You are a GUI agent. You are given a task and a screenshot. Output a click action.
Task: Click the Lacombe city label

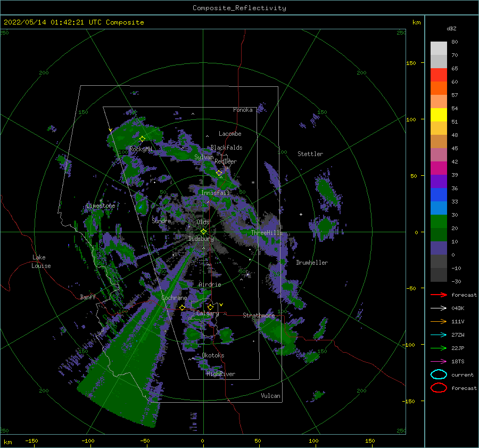(x=230, y=134)
